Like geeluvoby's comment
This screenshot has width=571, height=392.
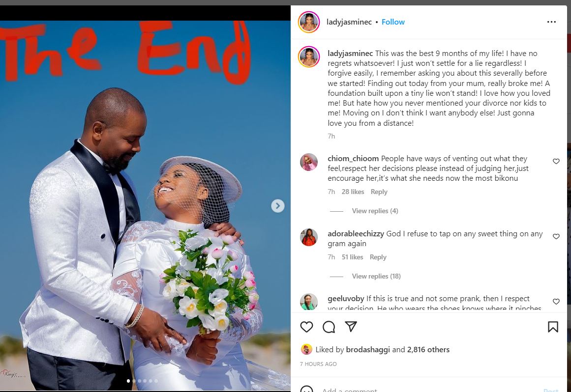[556, 302]
